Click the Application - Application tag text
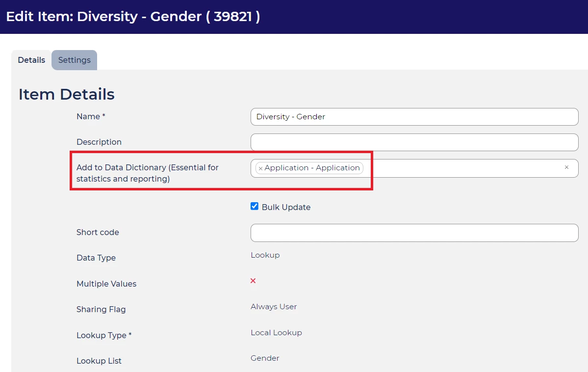588x372 pixels. pos(312,168)
